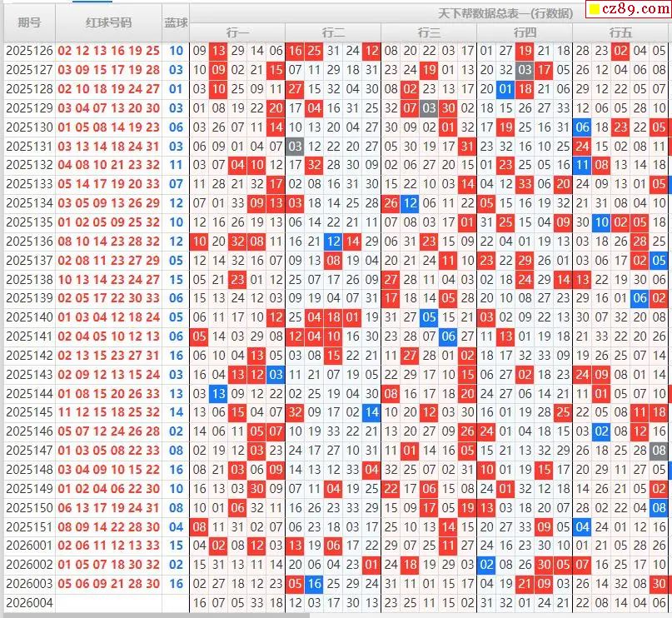
Task: Click the blue highlighted 16 cell in row 2026003 行二
Action: click(x=314, y=584)
